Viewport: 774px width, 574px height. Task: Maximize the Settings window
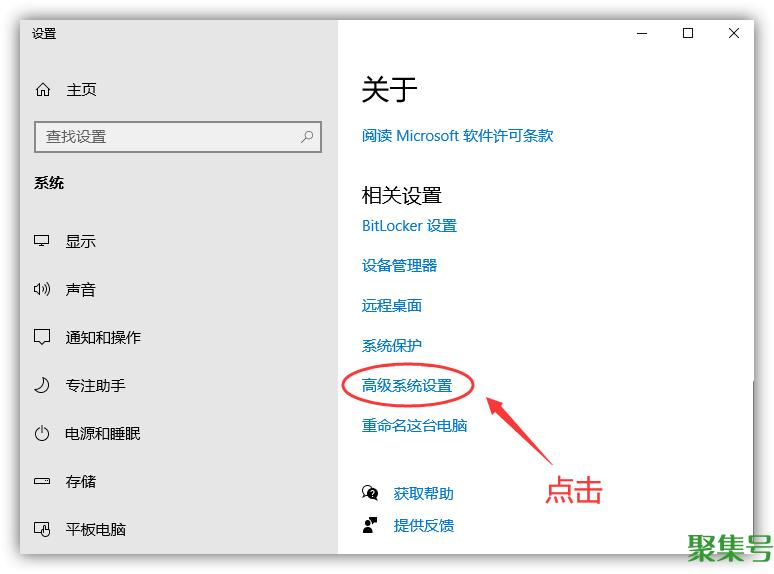[x=688, y=34]
